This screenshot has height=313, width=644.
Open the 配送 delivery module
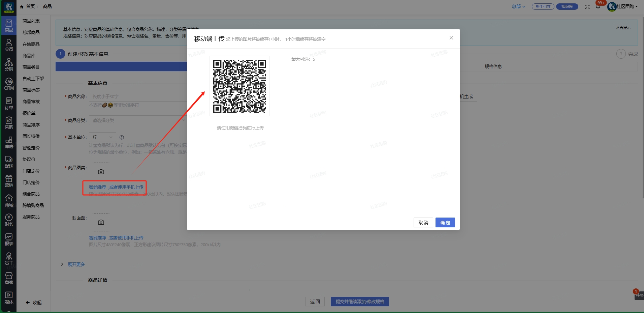9,162
